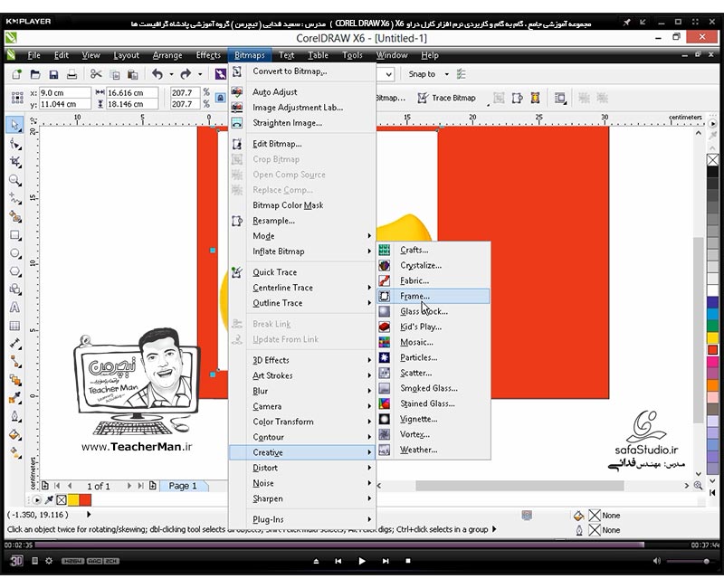Expand the Art Strokes submenu

click(311, 375)
